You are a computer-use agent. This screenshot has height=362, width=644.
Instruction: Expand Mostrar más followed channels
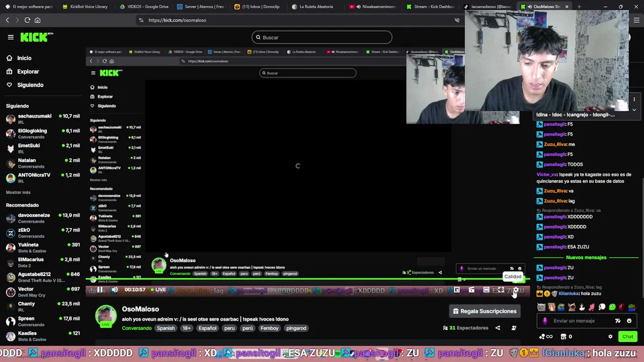click(x=18, y=192)
